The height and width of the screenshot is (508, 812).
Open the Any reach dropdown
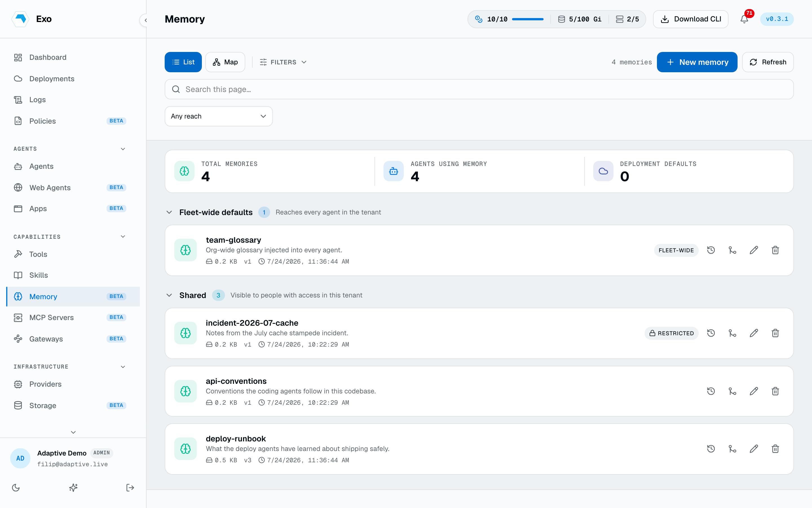[x=219, y=116]
